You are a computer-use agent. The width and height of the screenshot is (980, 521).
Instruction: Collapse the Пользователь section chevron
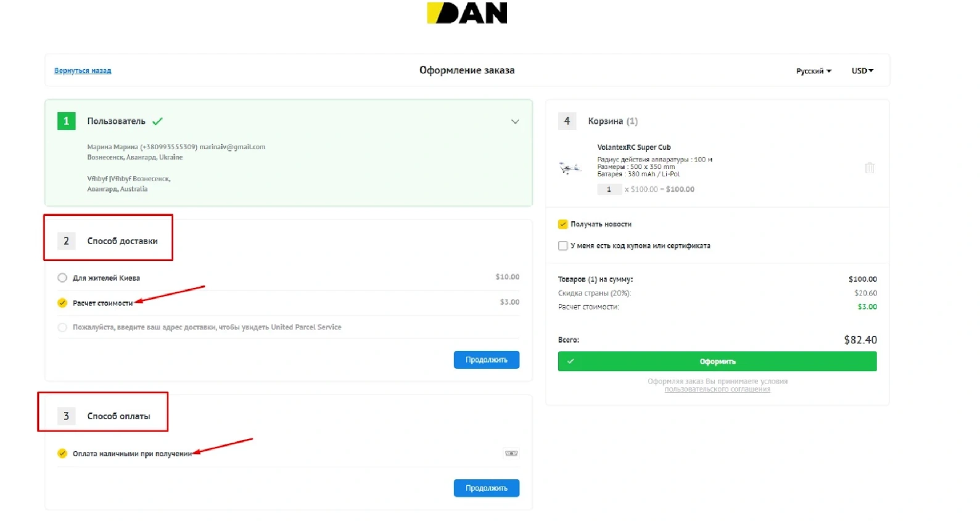pos(515,121)
